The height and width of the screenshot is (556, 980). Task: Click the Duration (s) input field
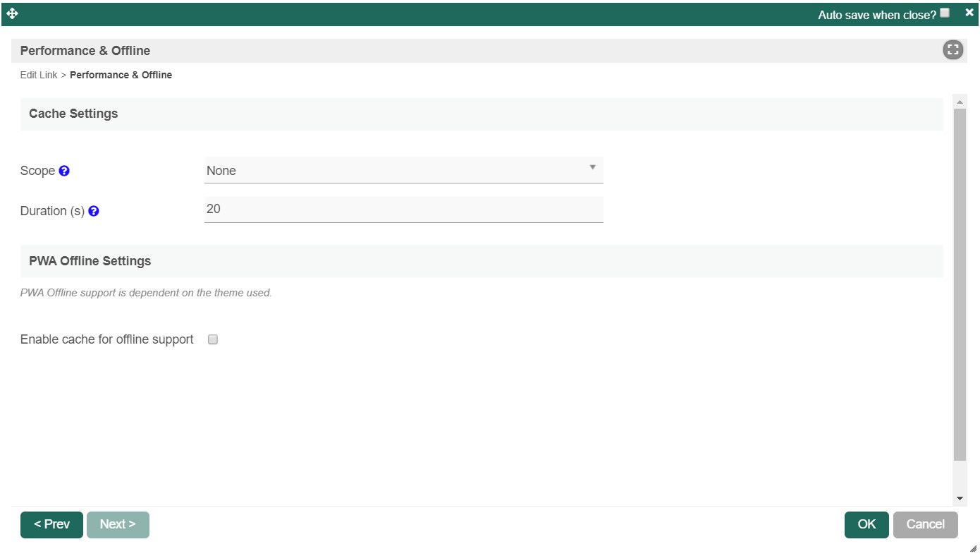click(404, 210)
